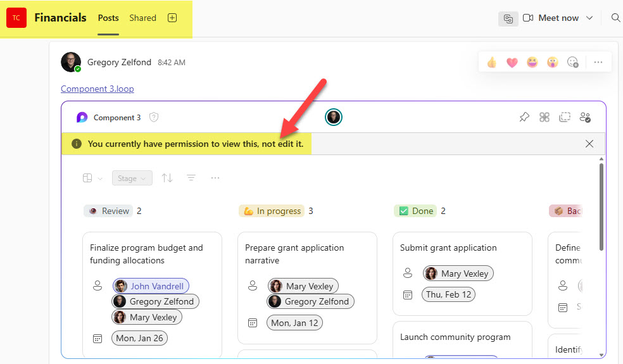
Task: Click Gregory Zelfond chip on Finalize budget card
Action: click(155, 301)
